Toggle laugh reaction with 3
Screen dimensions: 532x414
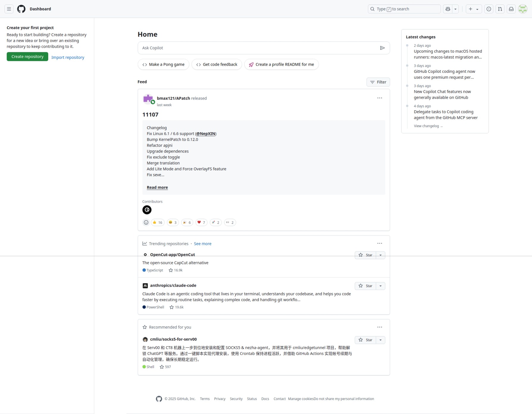click(x=173, y=222)
